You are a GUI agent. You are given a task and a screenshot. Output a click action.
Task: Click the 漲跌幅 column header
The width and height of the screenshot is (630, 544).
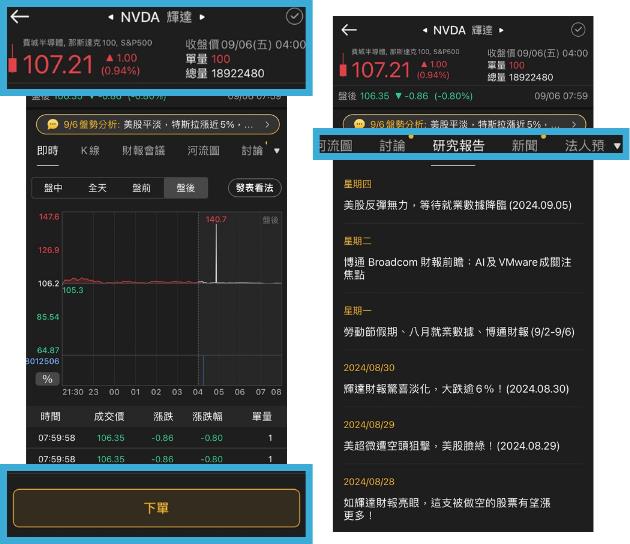pyautogui.click(x=207, y=417)
